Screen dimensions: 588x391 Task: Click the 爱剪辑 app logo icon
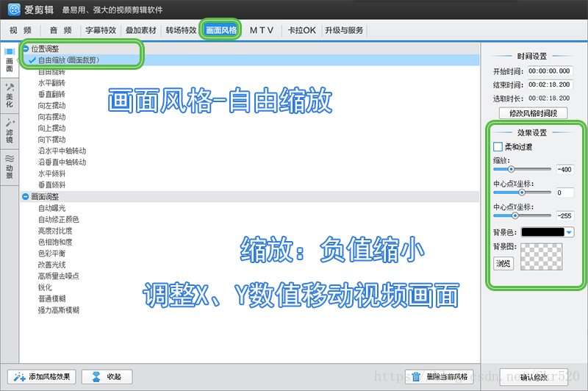coord(14,10)
